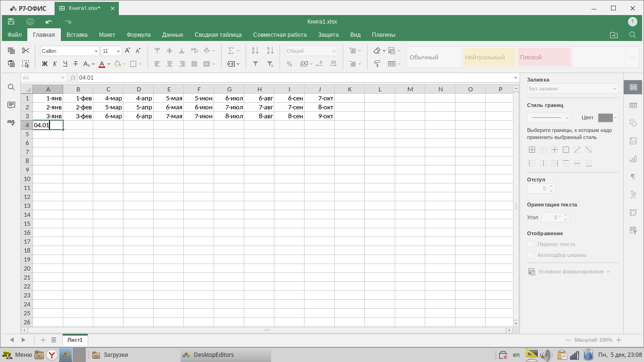The image size is (644, 362).
Task: Click the Copy icon
Action: pos(11,50)
